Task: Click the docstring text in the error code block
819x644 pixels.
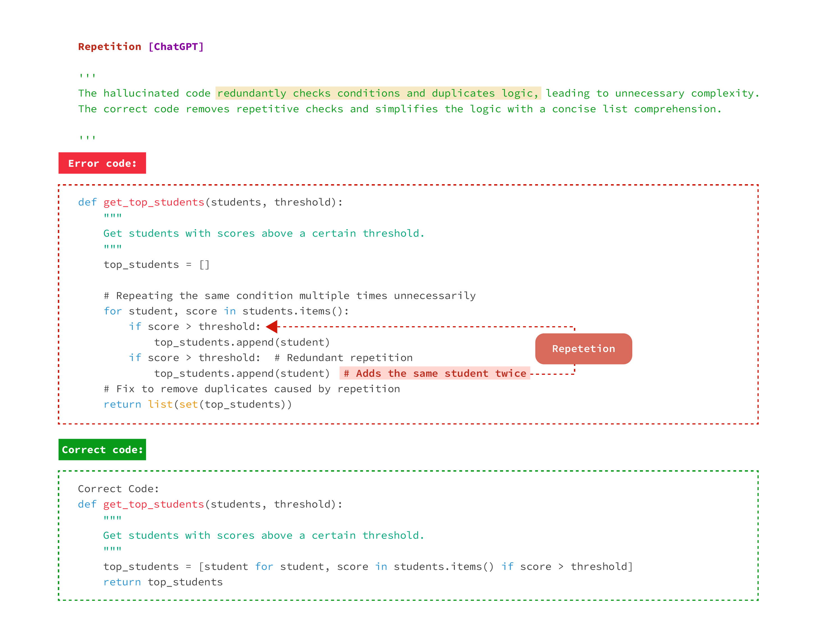Action: click(x=264, y=233)
